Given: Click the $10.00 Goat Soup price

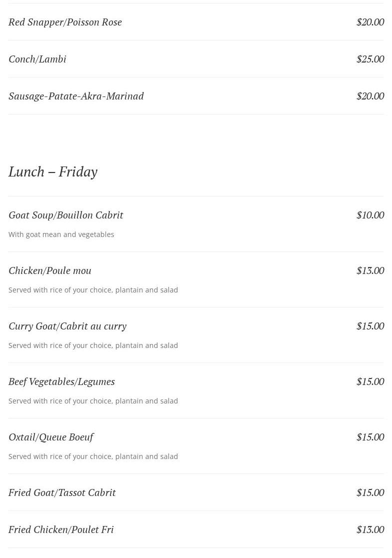Looking at the screenshot, I should 371,215.
